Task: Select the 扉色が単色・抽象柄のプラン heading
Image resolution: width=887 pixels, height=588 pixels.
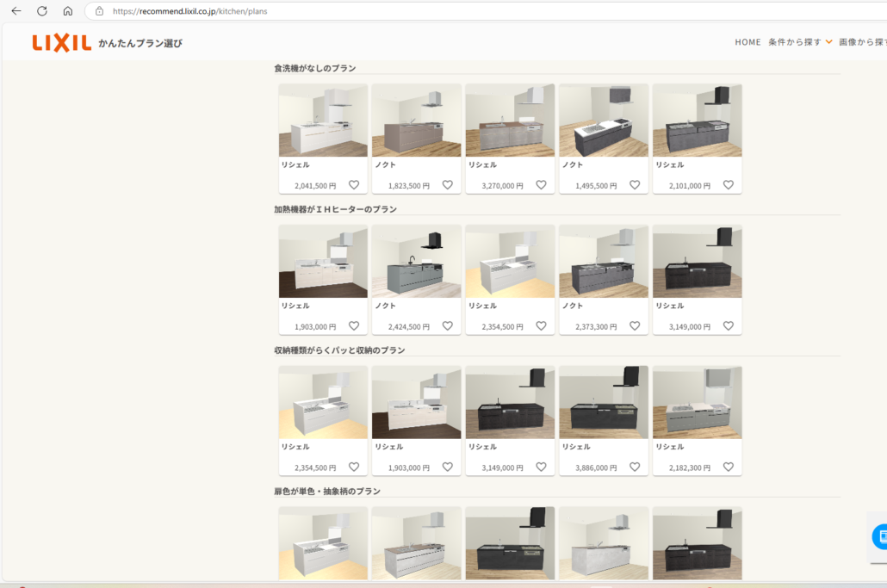Action: pos(327,492)
